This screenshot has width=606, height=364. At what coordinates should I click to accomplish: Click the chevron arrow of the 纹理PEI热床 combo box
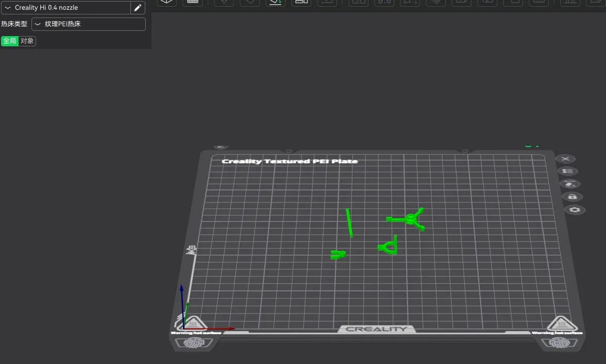[x=38, y=24]
